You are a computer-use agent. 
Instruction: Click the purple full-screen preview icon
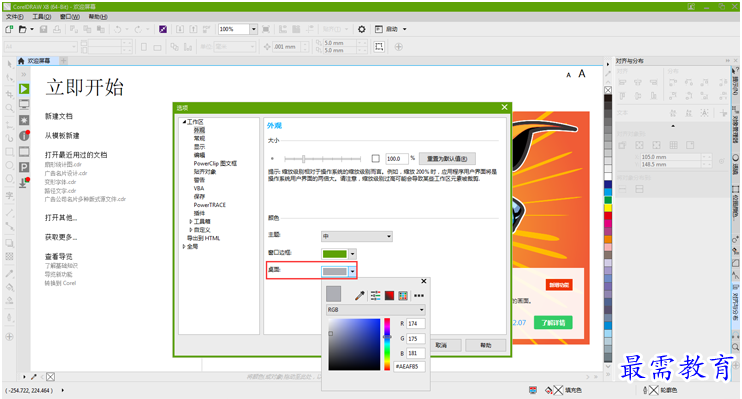pos(163,29)
